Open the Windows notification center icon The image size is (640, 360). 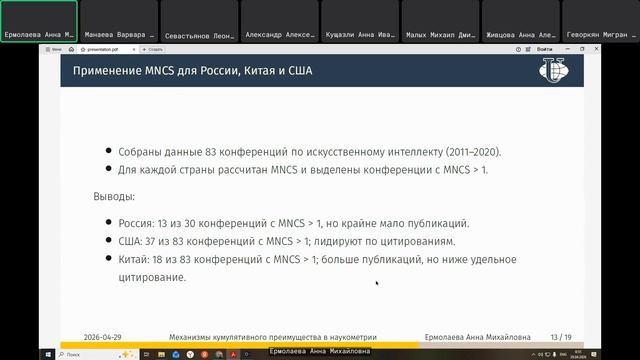point(594,355)
